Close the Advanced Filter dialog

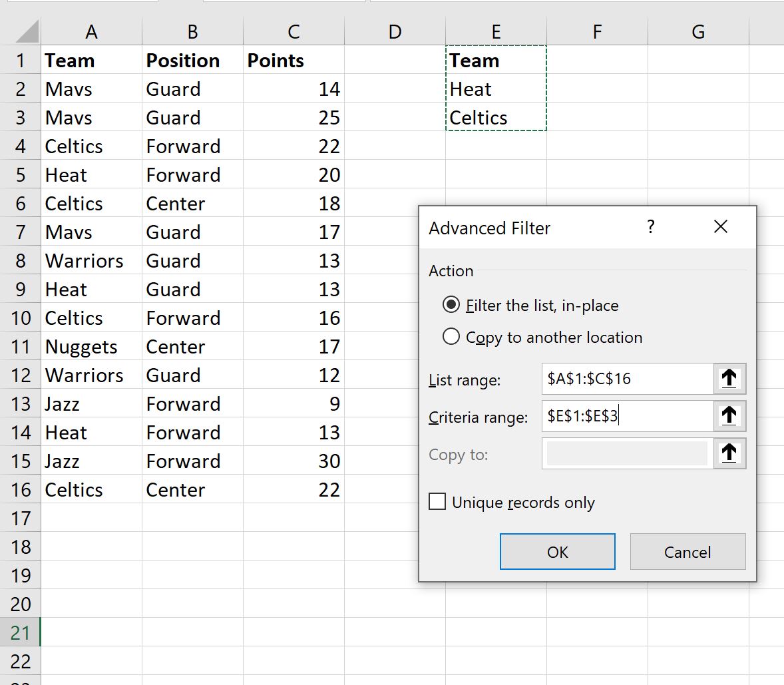tap(721, 227)
